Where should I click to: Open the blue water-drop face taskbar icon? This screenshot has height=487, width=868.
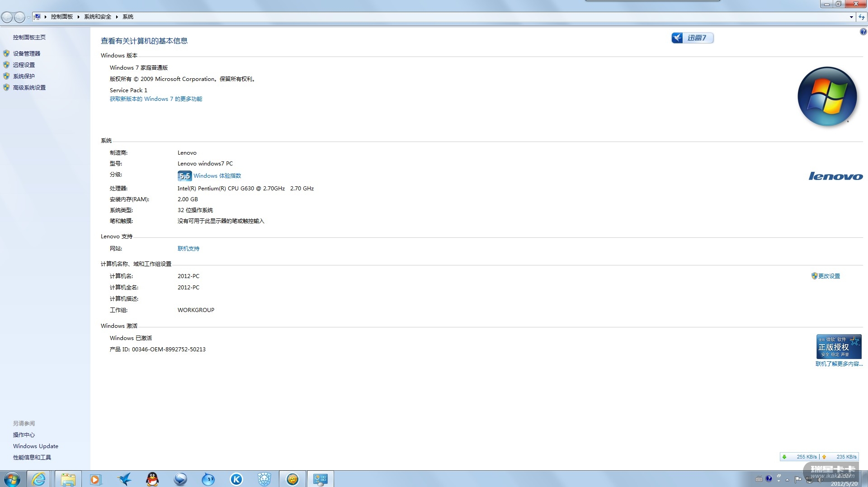coord(208,479)
